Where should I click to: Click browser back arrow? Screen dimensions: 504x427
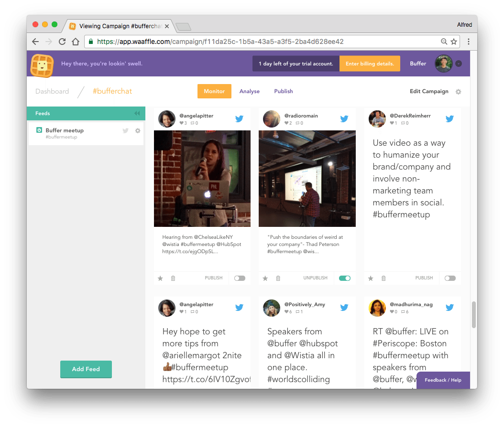click(35, 42)
